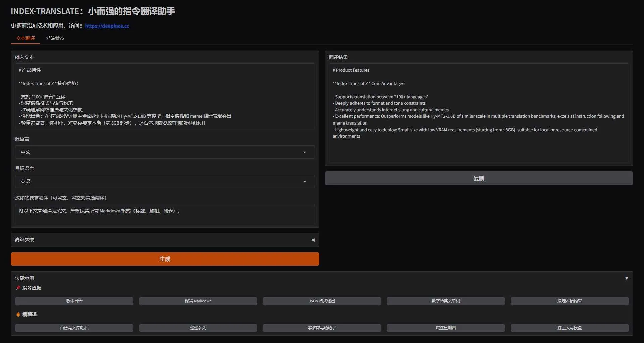Collapse the 快捷示例 panel arrow

[x=626, y=278]
